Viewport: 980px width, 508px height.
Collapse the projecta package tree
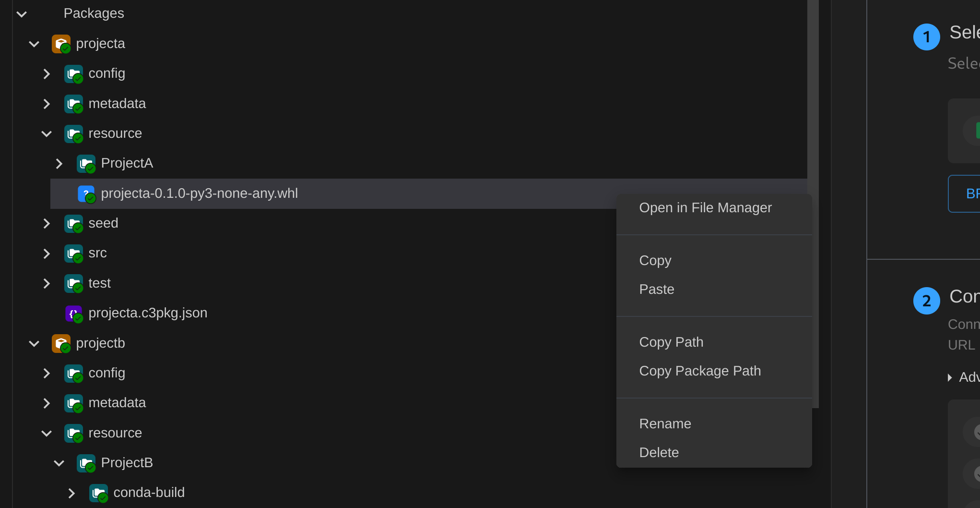click(34, 44)
